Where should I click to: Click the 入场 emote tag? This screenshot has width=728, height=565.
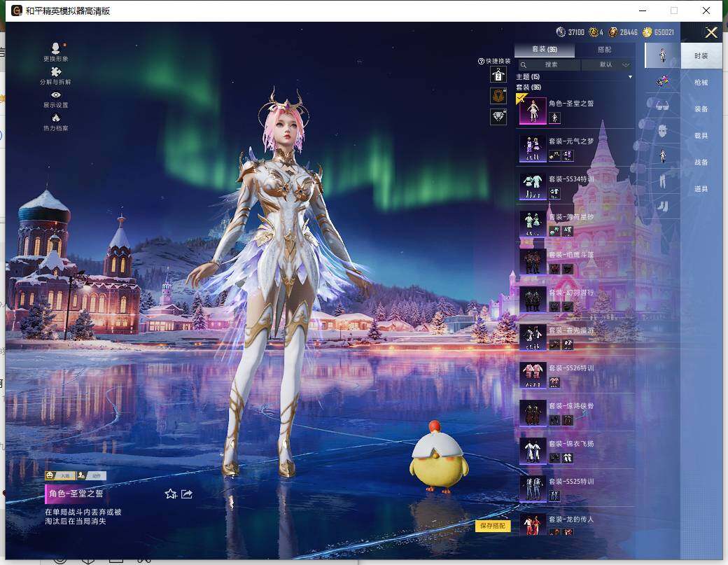(60, 476)
